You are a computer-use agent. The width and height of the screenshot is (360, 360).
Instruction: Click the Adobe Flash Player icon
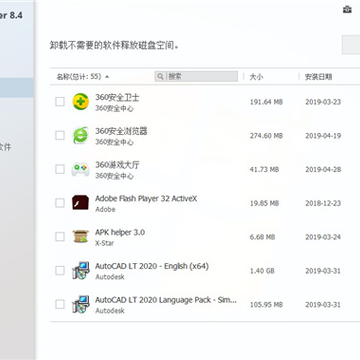81,203
